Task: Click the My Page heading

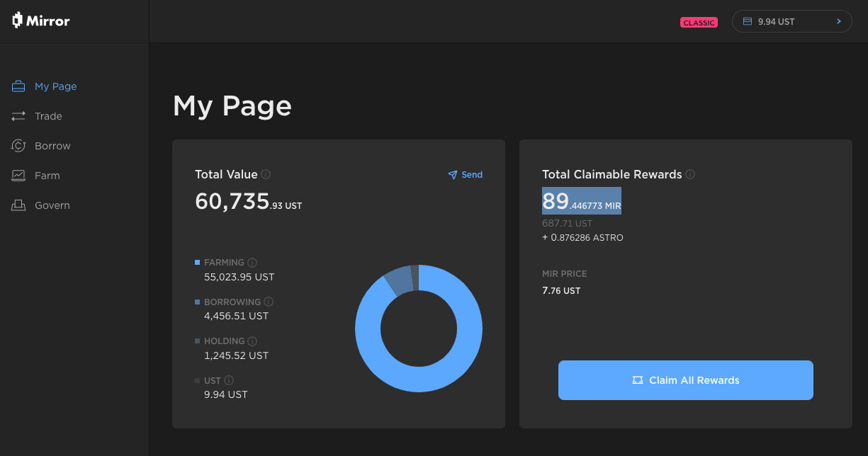Action: click(x=232, y=106)
